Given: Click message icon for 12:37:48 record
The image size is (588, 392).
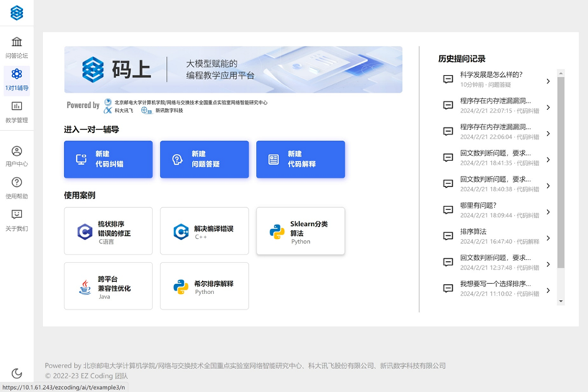Looking at the screenshot, I should 448,263.
